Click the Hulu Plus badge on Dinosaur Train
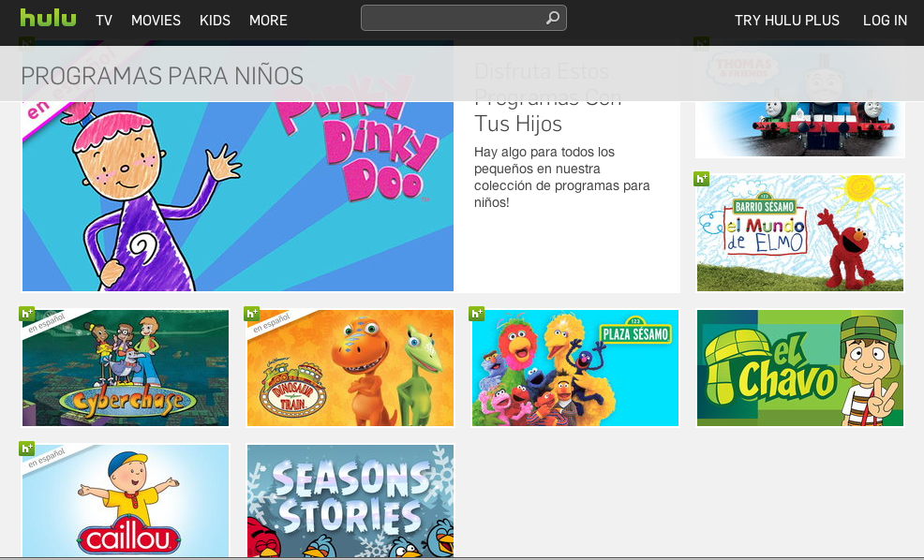 252,314
